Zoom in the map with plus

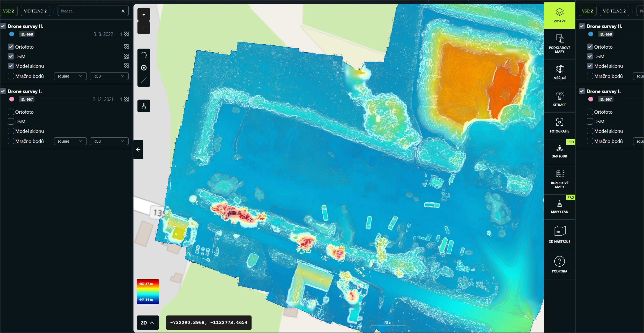pos(144,15)
